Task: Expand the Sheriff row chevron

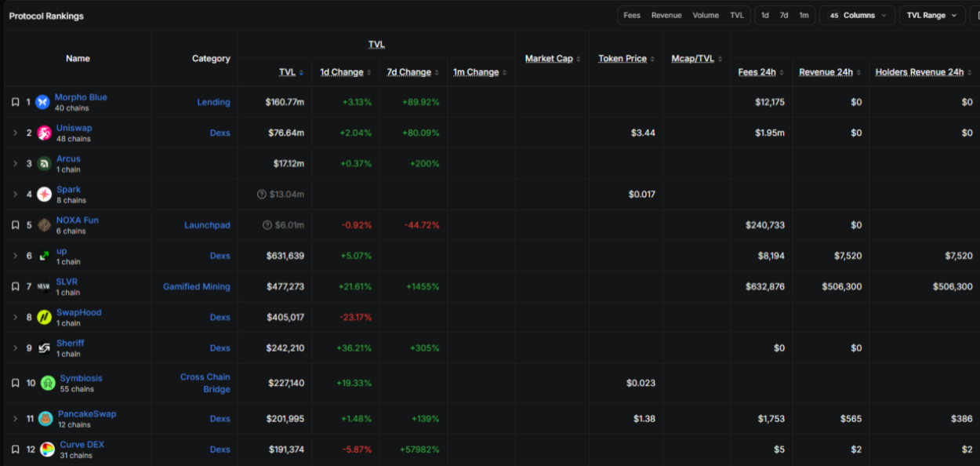Action: pos(15,348)
